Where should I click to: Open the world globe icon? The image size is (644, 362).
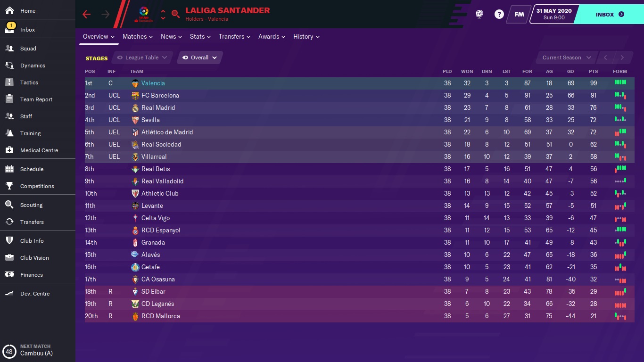click(x=479, y=14)
